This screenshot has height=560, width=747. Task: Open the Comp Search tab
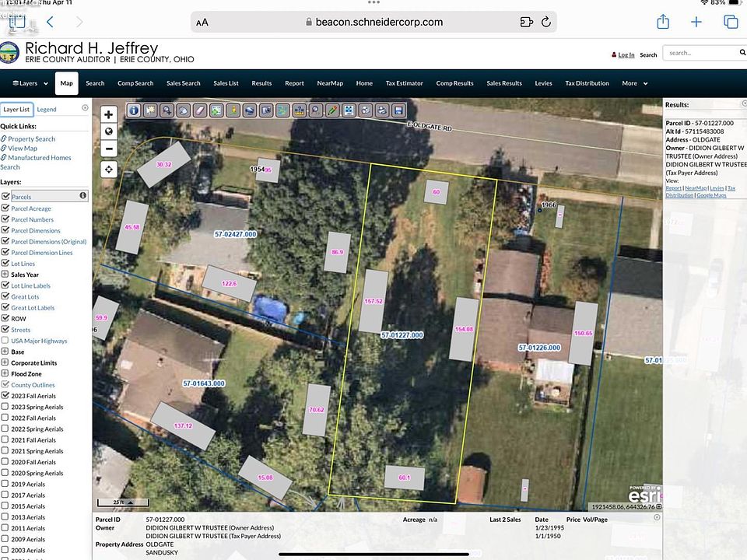[135, 83]
